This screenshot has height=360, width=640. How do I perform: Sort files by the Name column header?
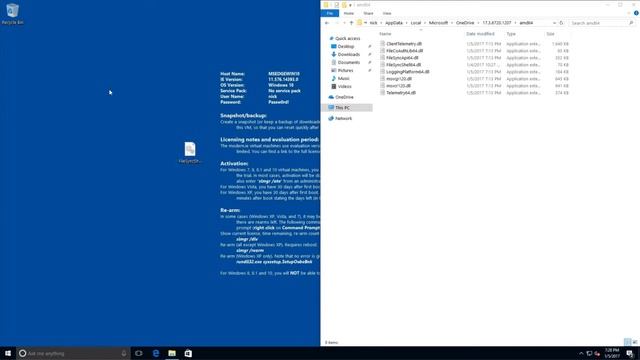pyautogui.click(x=385, y=34)
